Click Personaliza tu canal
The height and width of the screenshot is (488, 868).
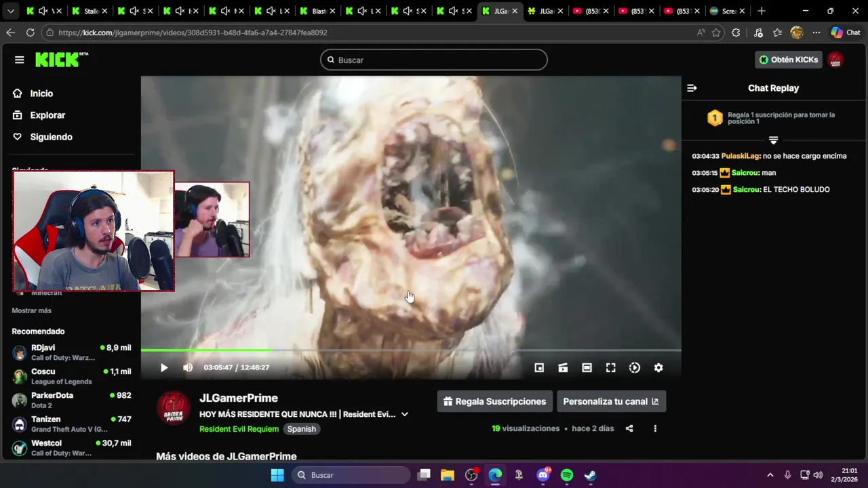click(611, 401)
